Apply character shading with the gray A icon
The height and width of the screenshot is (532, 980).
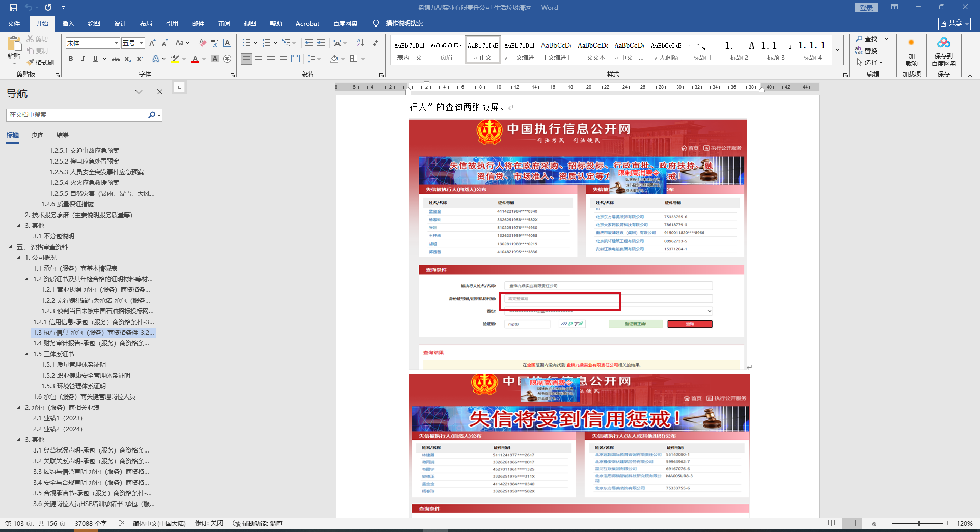click(215, 59)
